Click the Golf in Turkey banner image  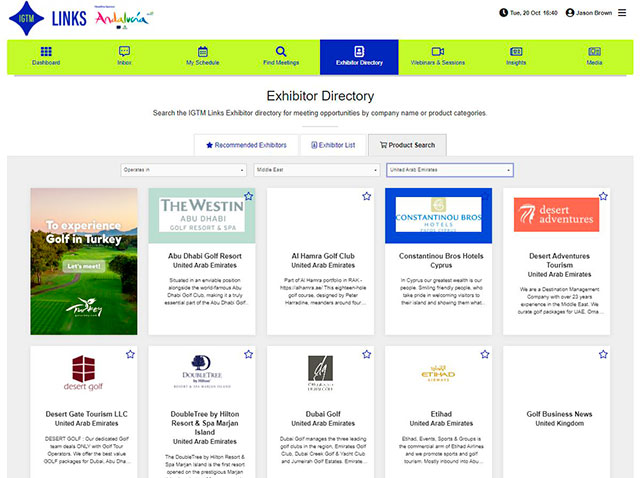[84, 261]
